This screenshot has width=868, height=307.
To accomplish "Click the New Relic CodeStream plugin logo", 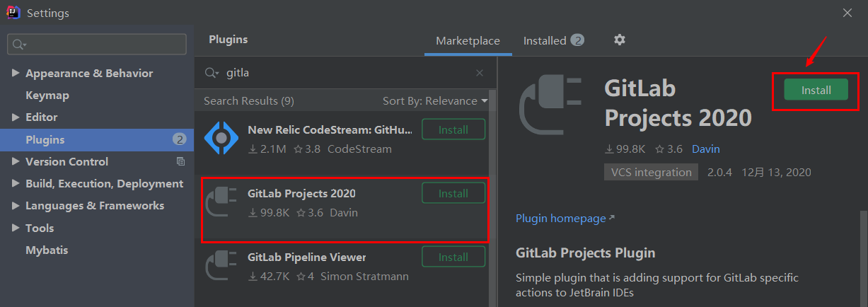I will coord(221,137).
